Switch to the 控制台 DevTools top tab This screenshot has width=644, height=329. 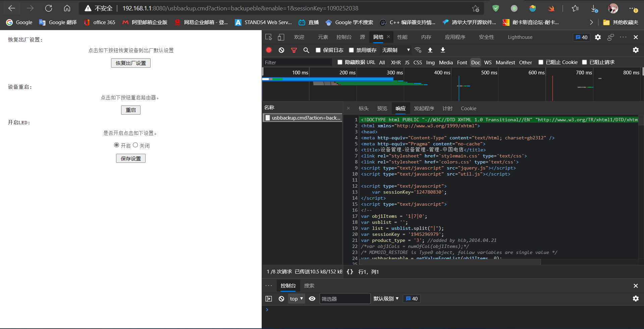344,37
